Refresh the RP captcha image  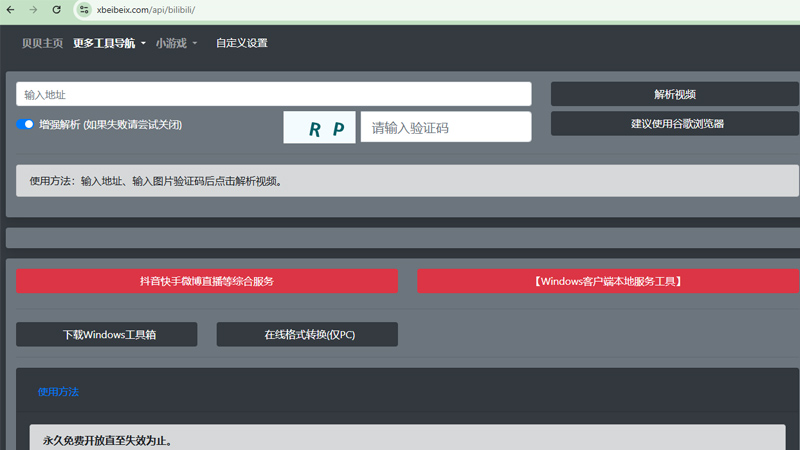pyautogui.click(x=319, y=128)
